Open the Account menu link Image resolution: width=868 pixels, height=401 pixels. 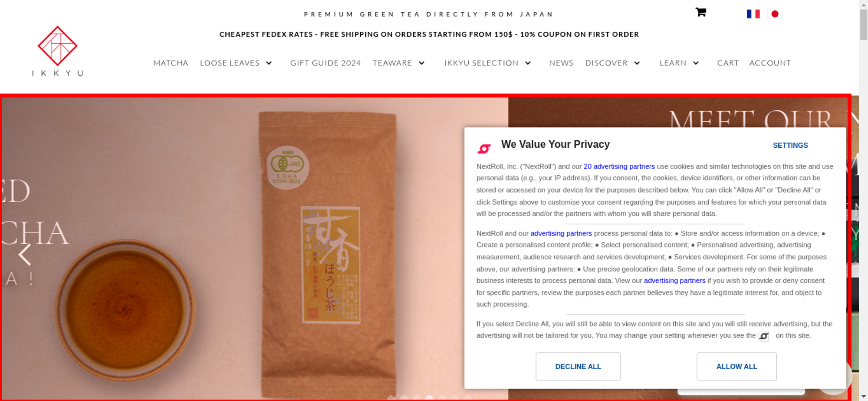tap(770, 63)
